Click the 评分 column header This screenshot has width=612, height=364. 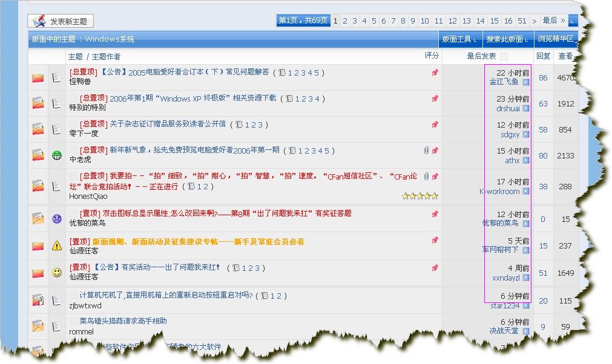[x=431, y=56]
